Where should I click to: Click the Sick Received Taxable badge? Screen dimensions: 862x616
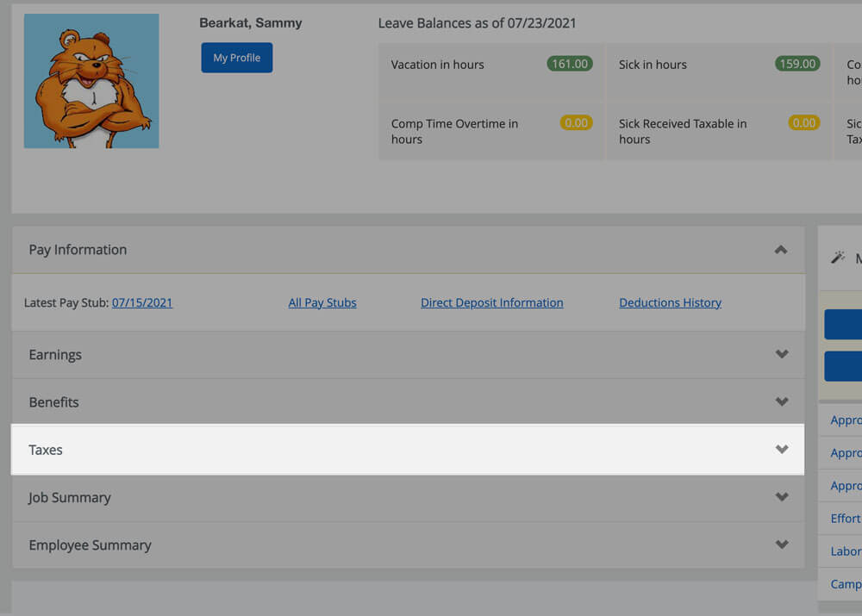[803, 122]
